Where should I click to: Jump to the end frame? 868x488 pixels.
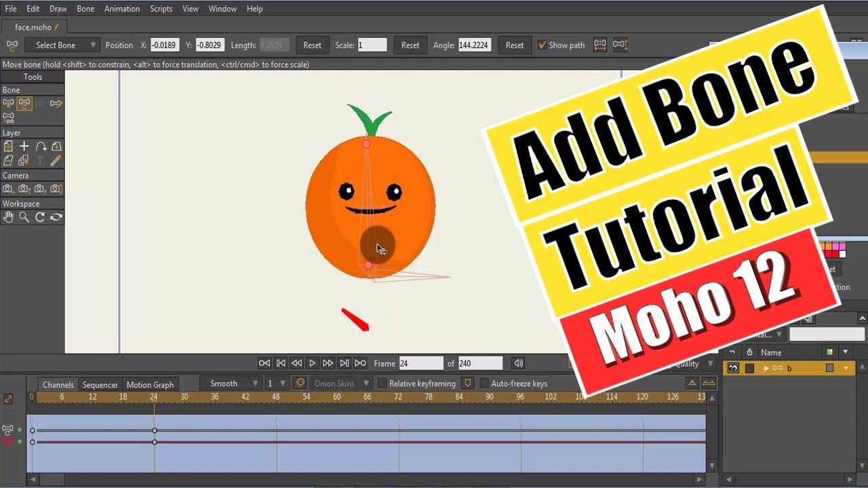point(344,363)
